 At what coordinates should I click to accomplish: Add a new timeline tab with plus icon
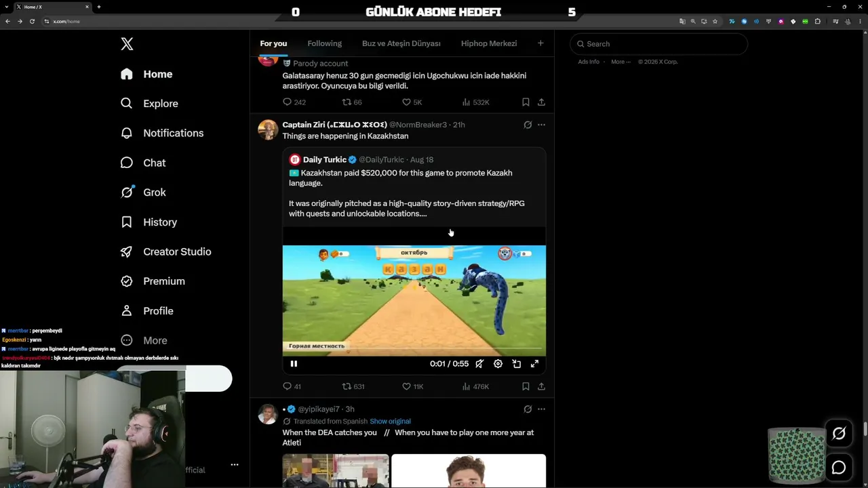pos(540,43)
